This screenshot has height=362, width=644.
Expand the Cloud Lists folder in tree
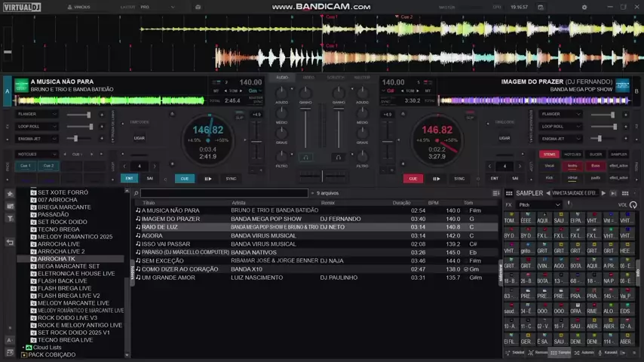point(23,348)
